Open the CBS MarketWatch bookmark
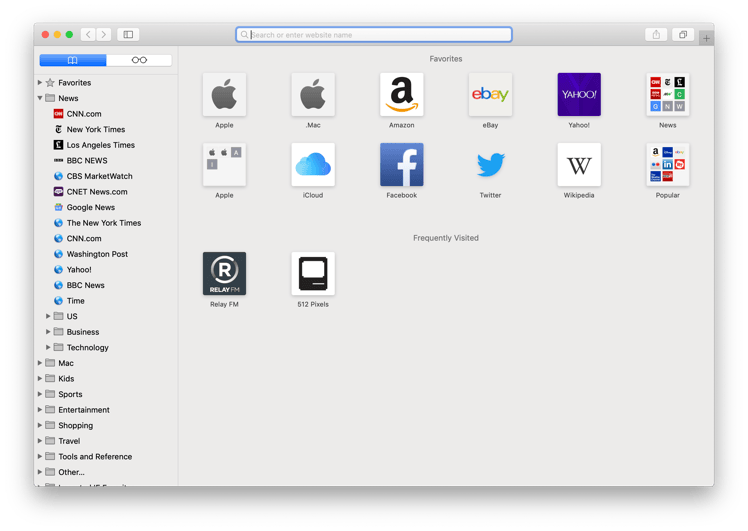This screenshot has width=748, height=531. (93, 176)
